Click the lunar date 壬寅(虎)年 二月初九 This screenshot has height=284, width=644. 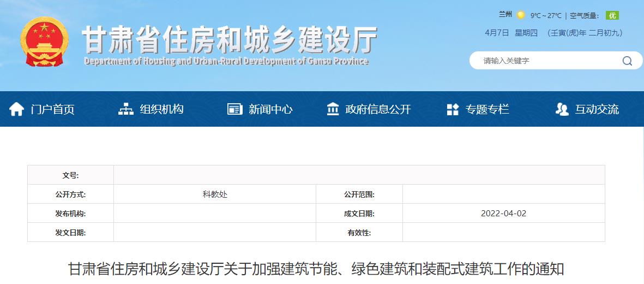click(585, 33)
